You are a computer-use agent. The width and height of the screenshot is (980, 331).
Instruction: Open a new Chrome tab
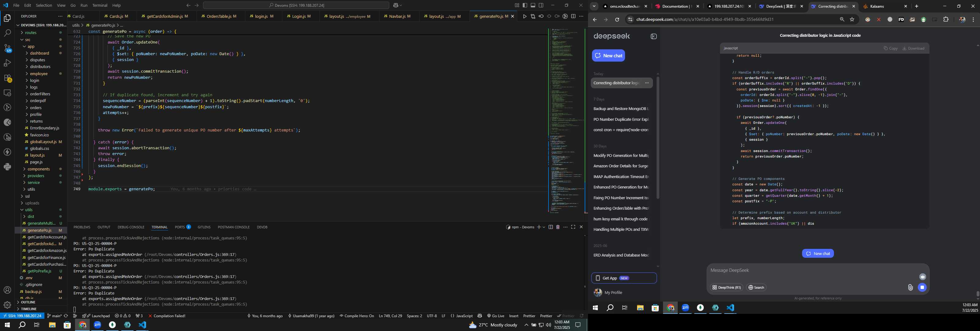[x=917, y=6]
